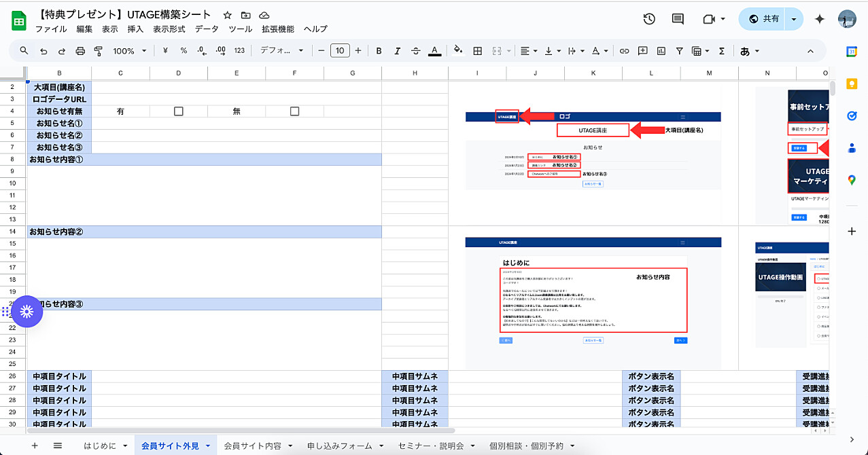The width and height of the screenshot is (868, 455).
Task: Open the Google Sheets home icon
Action: (18, 21)
